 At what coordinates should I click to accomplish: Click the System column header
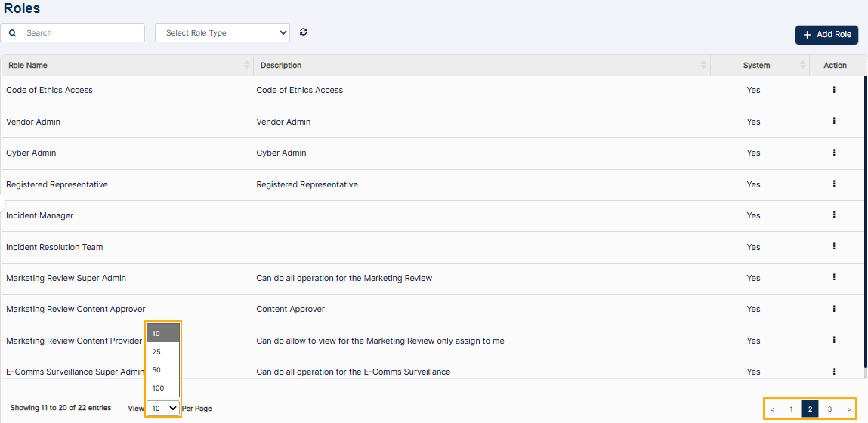coord(759,65)
